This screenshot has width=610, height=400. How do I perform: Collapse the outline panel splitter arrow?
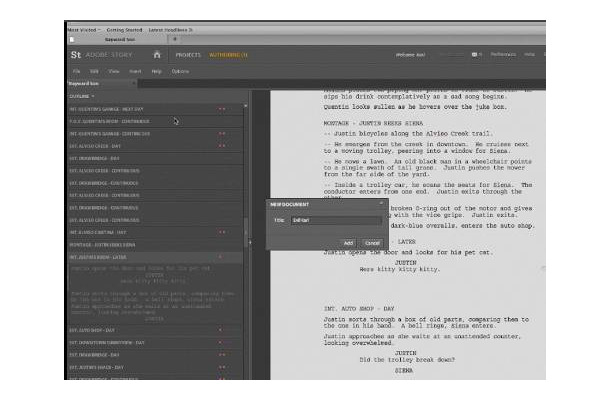point(250,242)
